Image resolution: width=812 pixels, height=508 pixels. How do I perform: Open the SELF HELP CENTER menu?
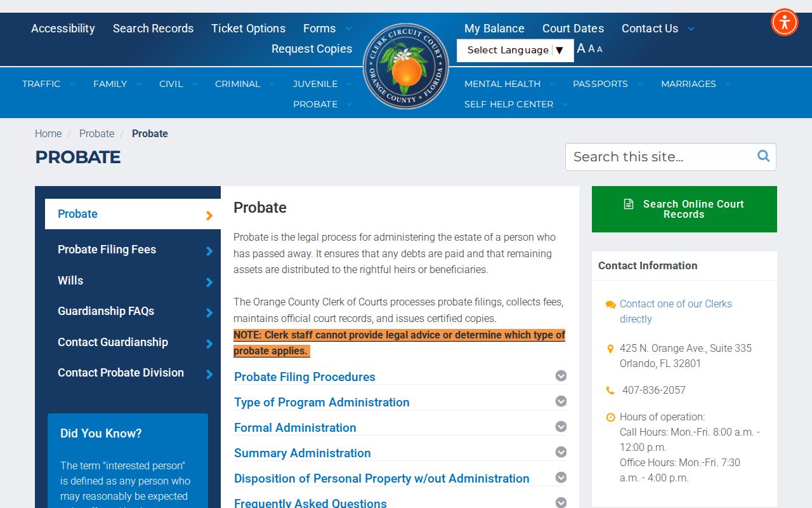[516, 104]
